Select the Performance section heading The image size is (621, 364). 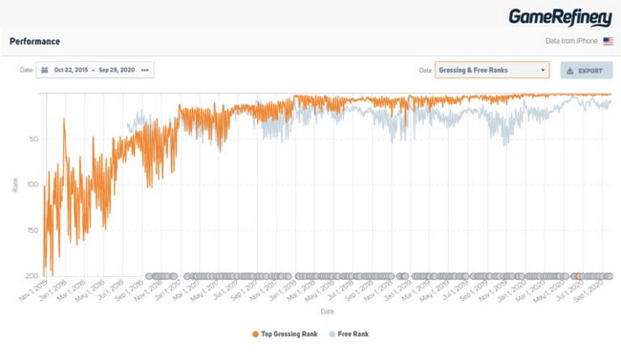34,42
